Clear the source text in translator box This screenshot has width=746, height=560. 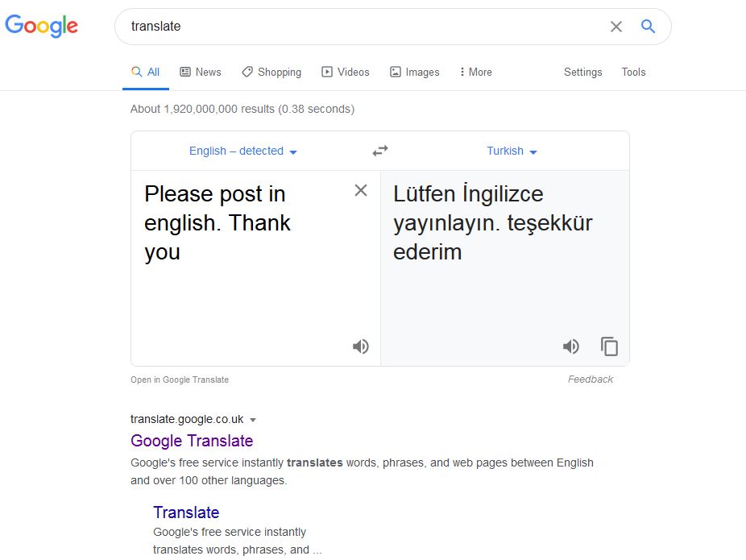[x=361, y=190]
